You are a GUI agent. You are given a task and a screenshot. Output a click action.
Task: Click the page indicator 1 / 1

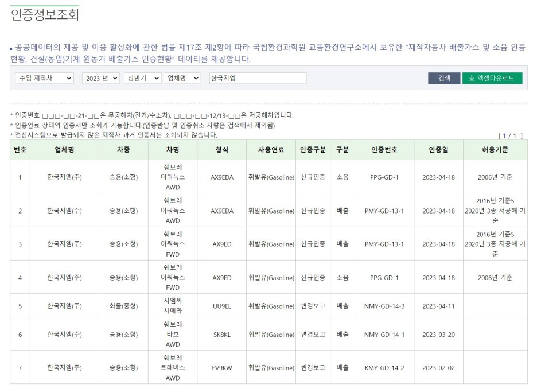point(510,136)
